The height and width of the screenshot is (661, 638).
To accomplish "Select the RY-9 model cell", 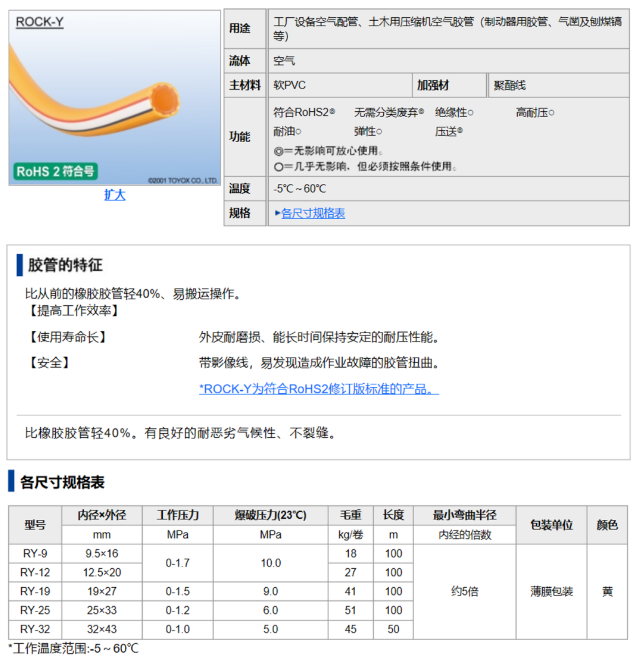I will [35, 553].
